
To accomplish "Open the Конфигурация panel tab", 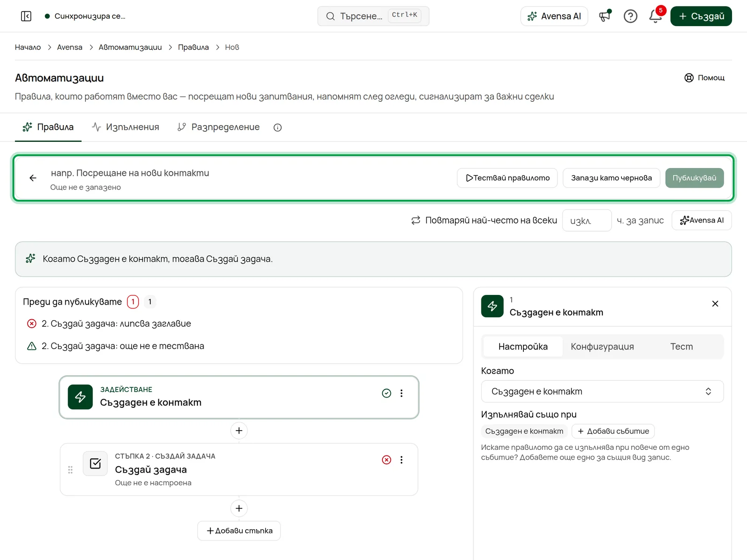I will (x=602, y=347).
